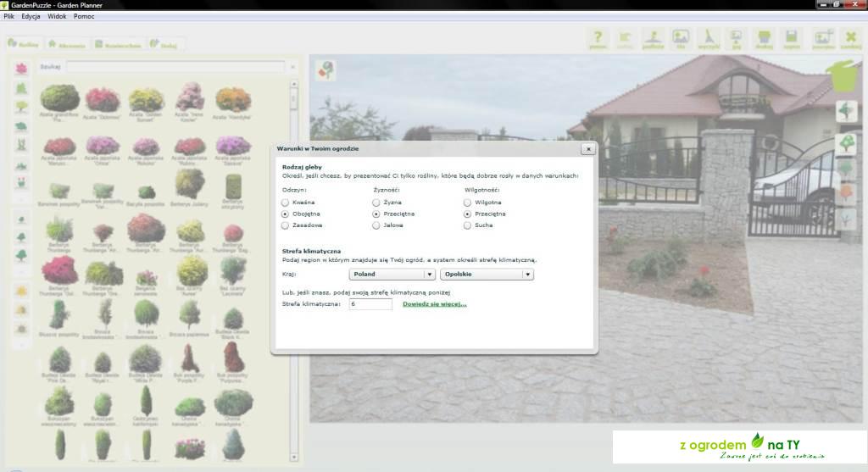This screenshot has width=868, height=472.
Task: Click the broom clear icon in toolbar
Action: coord(709,38)
